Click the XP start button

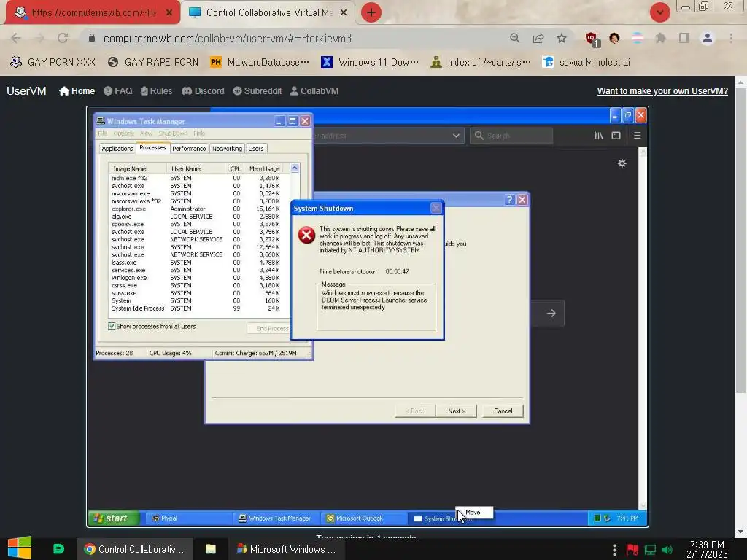coord(114,518)
